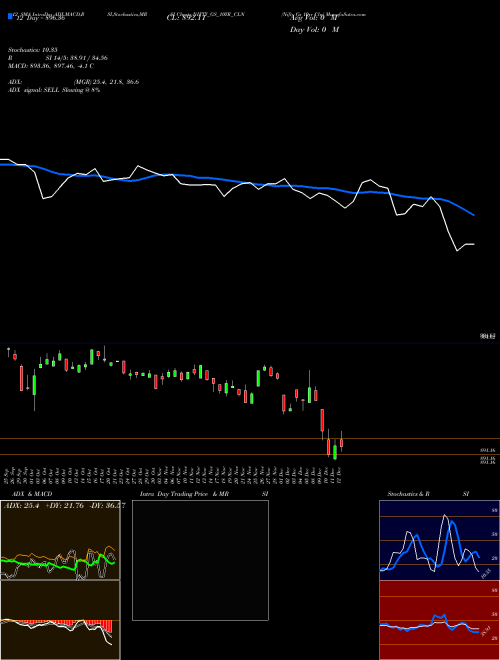
Task: Click the last green candle near the lower support line
Action: 335,452
